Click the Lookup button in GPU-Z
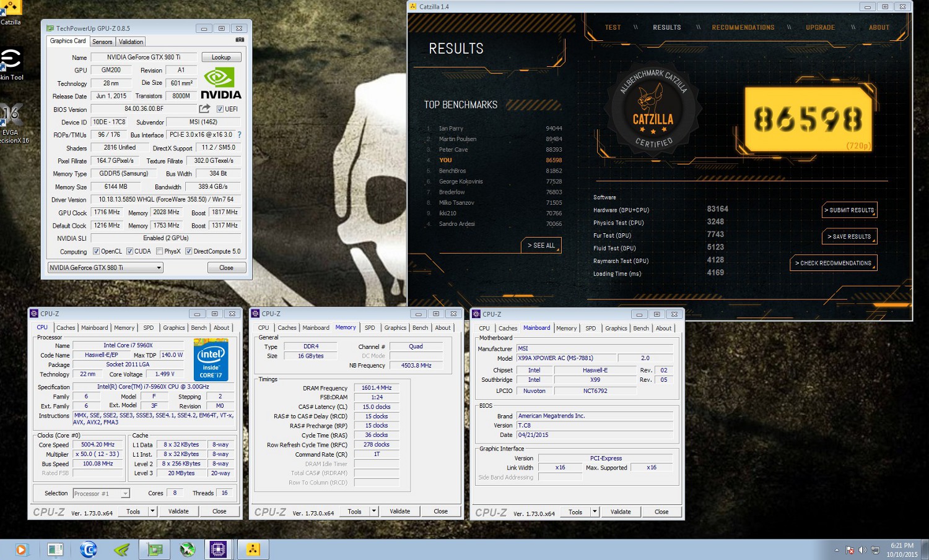Screen dimensions: 929x560 [x=221, y=57]
